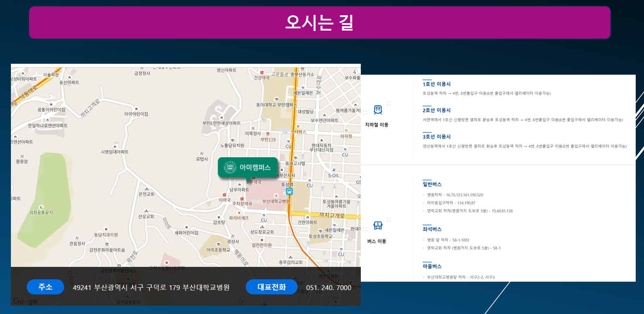Click the 주차장약국 pharmacy icon
Screen dimensions: 644x314
click(242, 199)
